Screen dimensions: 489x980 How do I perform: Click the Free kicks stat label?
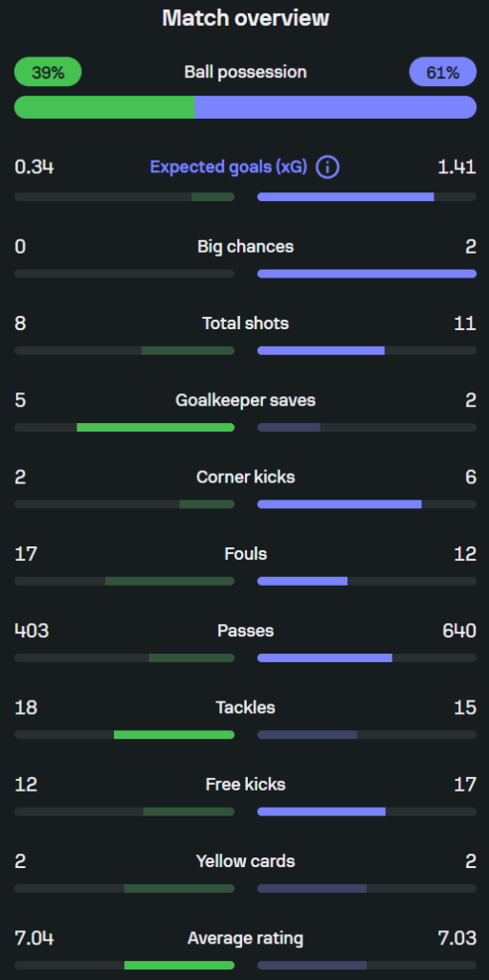tap(245, 785)
